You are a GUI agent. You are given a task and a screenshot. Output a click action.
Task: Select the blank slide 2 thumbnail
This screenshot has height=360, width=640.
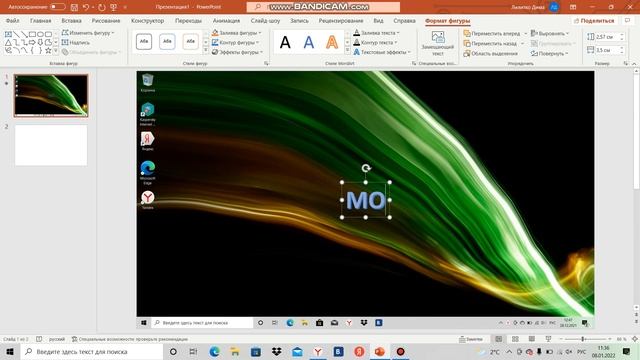click(51, 145)
